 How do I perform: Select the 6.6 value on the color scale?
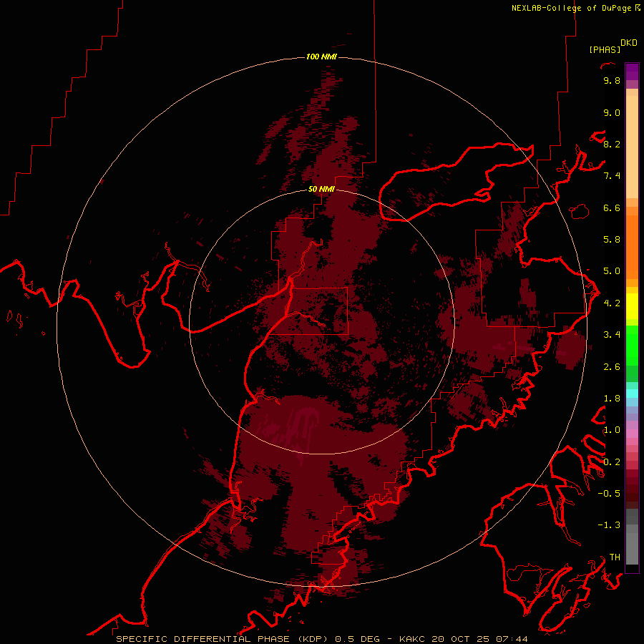pos(612,208)
